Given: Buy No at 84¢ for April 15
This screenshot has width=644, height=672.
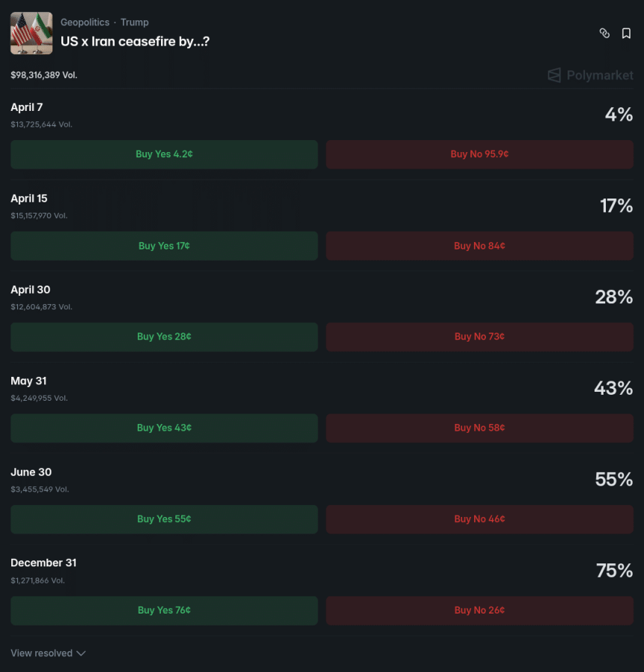Looking at the screenshot, I should coord(479,246).
